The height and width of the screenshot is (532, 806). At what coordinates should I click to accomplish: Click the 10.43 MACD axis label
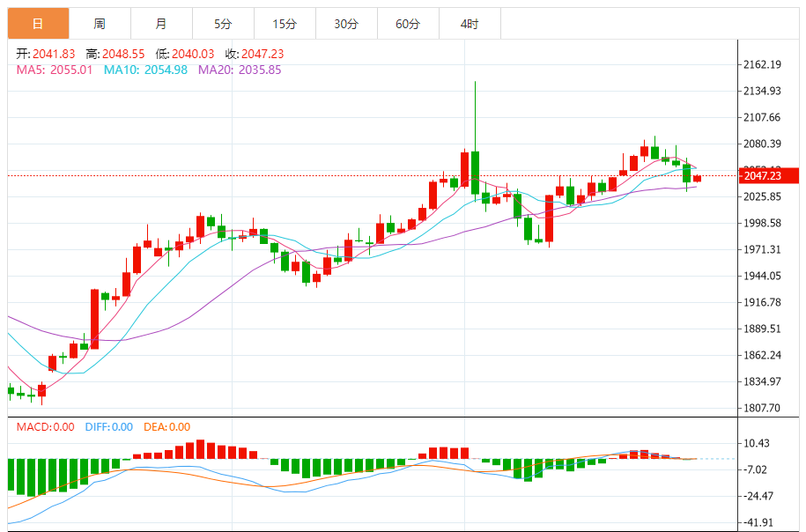coord(758,444)
